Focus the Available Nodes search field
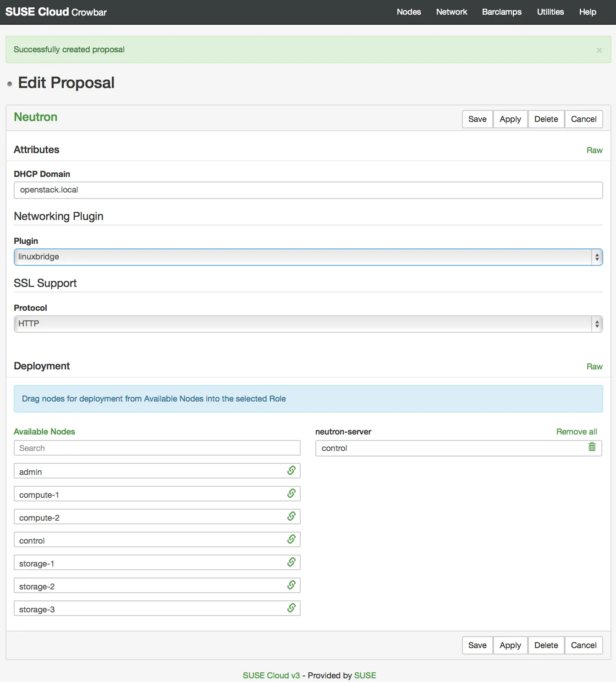 tap(157, 448)
